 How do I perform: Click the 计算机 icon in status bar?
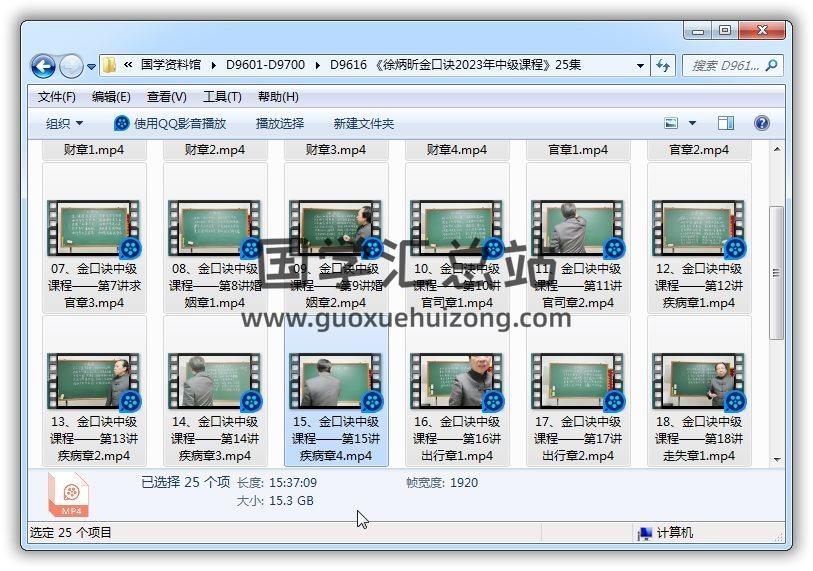point(646,533)
